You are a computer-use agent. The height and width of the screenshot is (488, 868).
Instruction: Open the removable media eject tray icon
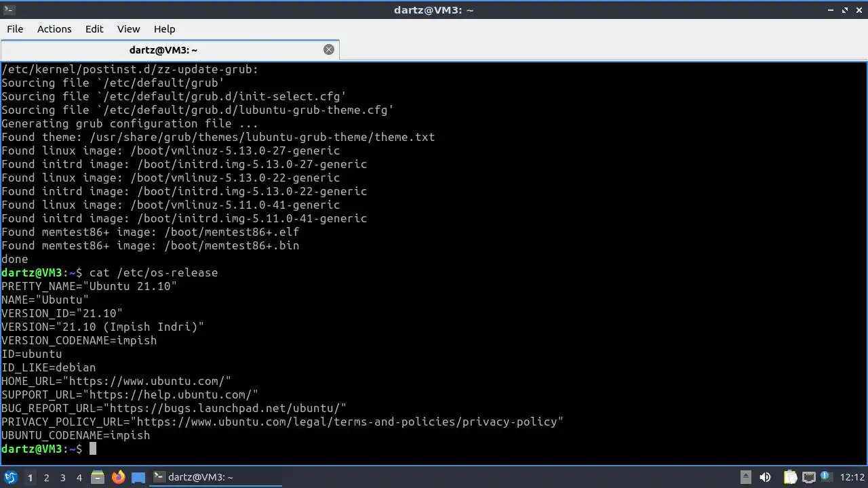tap(745, 477)
